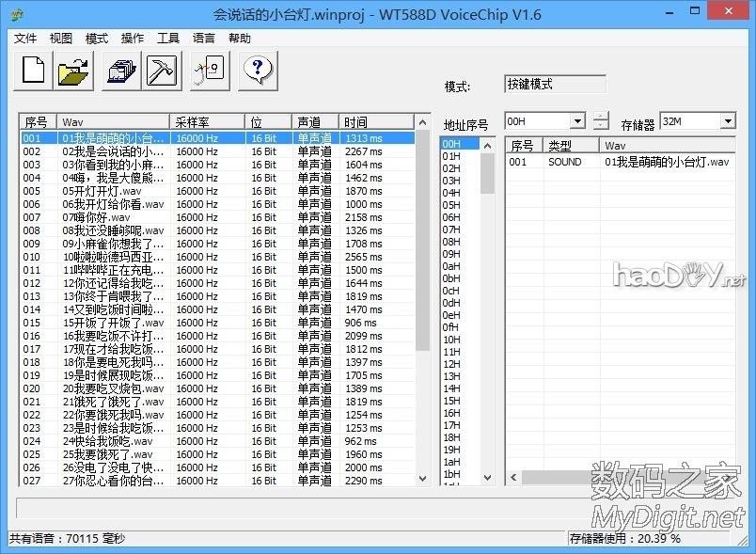This screenshot has height=554, width=756.
Task: Click the music note options toolbar icon
Action: [210, 71]
